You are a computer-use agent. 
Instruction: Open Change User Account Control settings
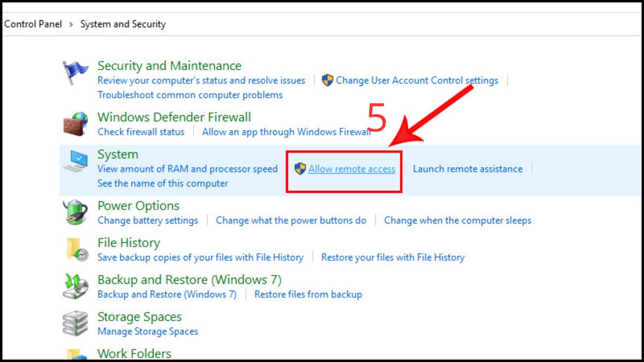coord(417,80)
